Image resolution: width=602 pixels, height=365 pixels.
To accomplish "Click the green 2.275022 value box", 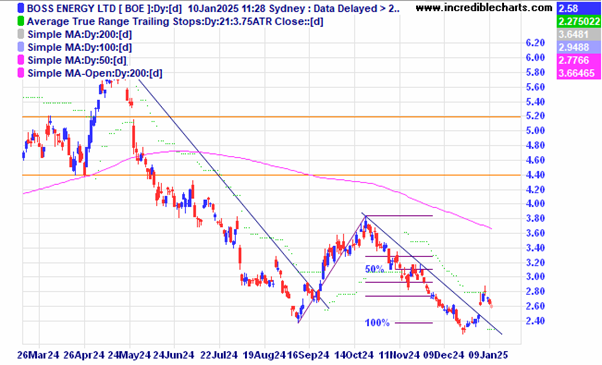I will coord(579,21).
